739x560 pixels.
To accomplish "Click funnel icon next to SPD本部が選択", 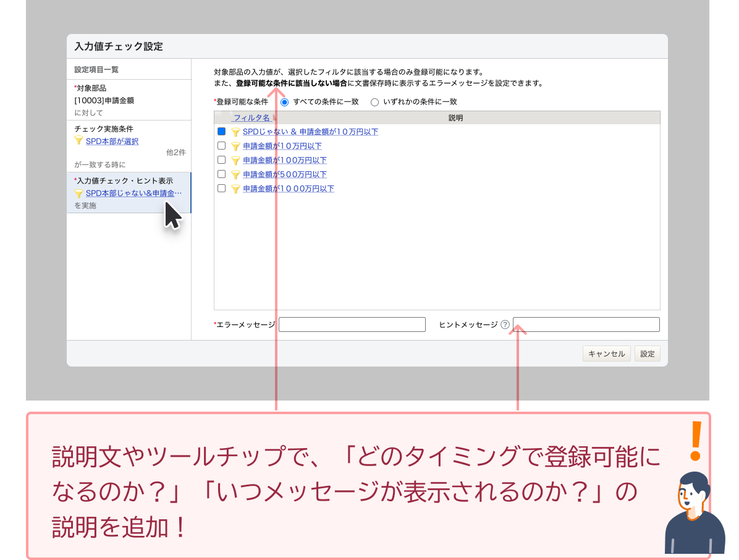I will click(78, 141).
